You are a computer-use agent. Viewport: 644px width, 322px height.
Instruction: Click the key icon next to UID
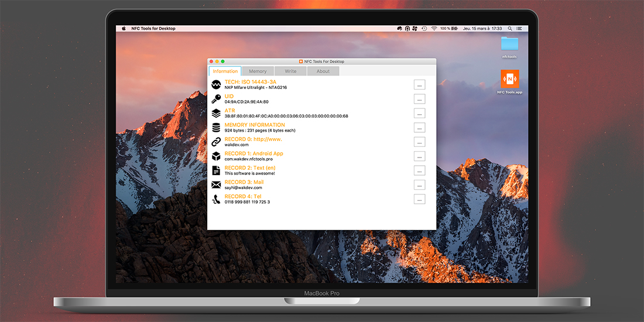tap(216, 99)
